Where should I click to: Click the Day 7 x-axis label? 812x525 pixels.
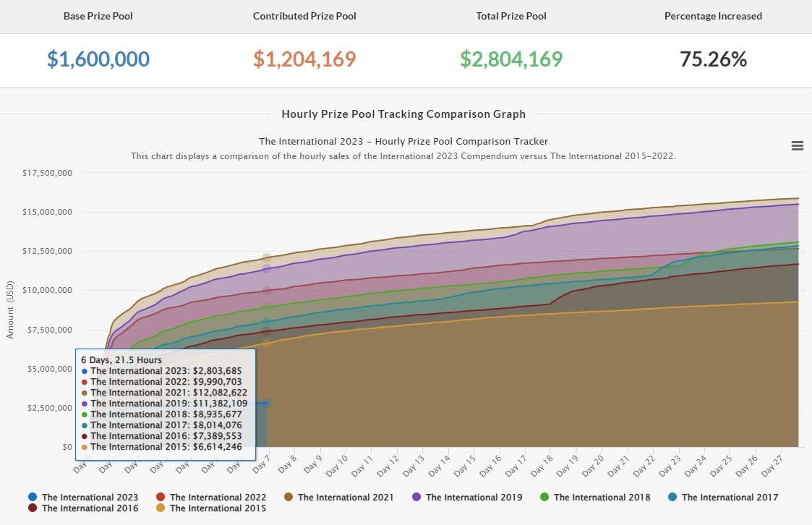(262, 464)
